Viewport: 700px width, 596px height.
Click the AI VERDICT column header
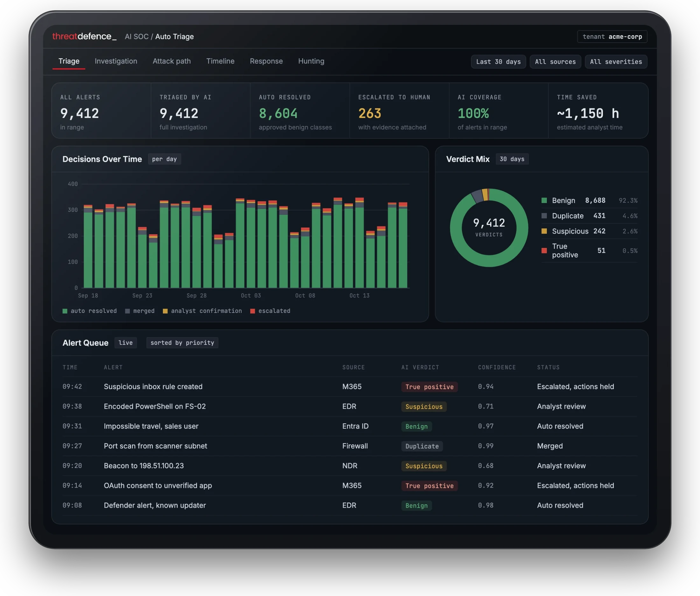420,367
